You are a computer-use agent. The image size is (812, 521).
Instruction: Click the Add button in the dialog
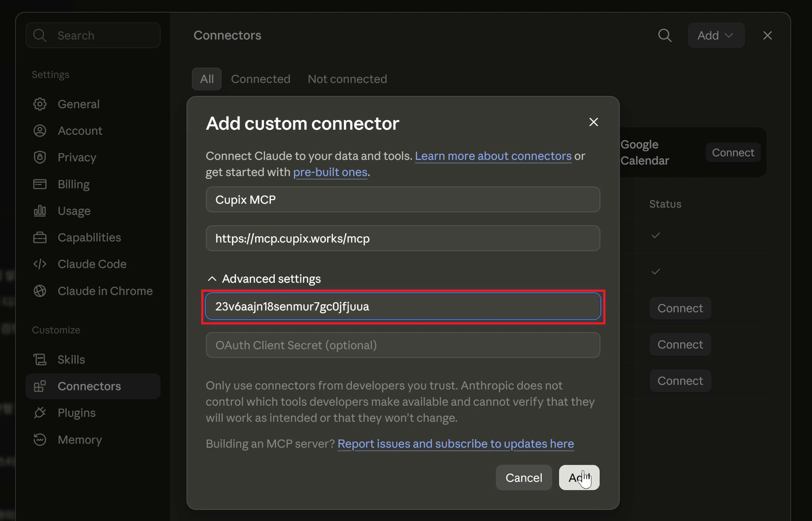(x=579, y=477)
